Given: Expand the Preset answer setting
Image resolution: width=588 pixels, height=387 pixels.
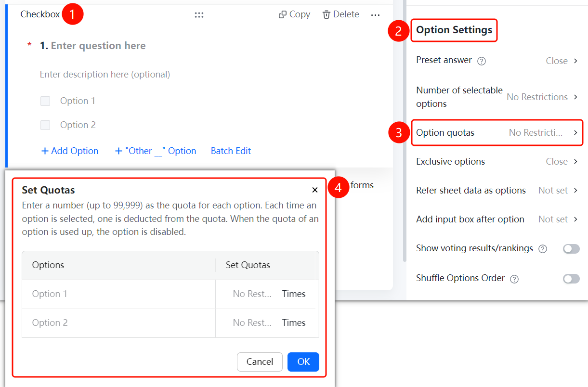Looking at the screenshot, I should (497, 61).
